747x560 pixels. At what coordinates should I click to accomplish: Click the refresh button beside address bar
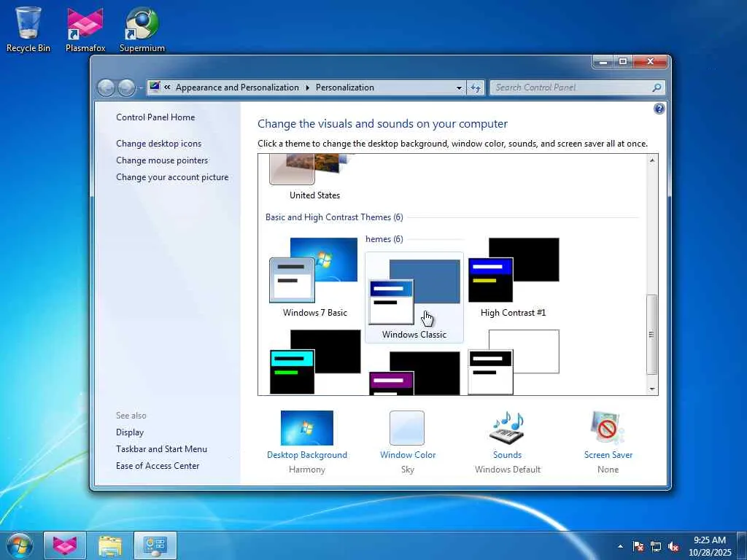point(476,87)
